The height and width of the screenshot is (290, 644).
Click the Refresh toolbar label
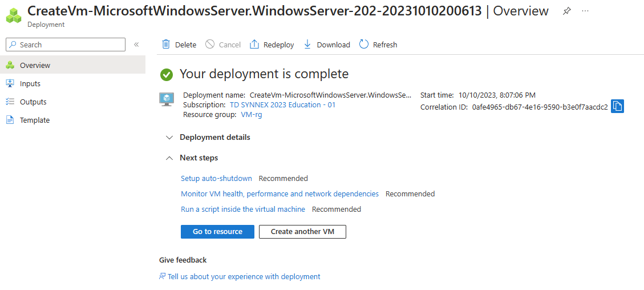coord(385,45)
